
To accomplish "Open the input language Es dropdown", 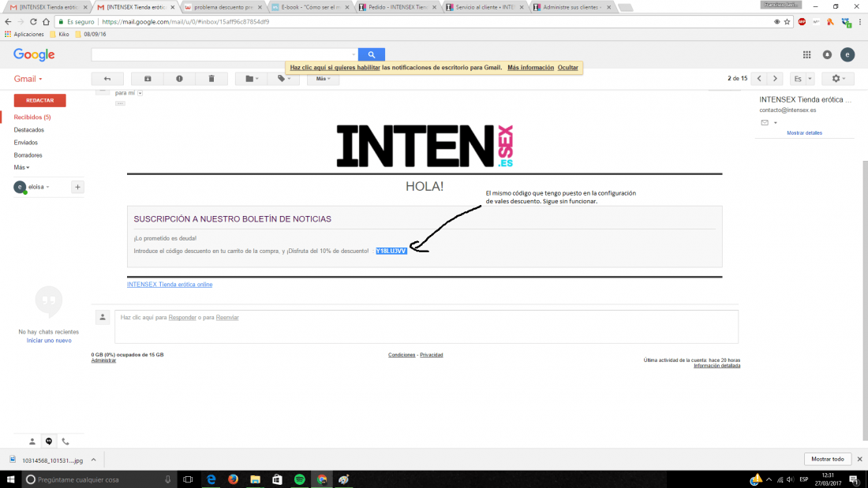I will tap(810, 79).
